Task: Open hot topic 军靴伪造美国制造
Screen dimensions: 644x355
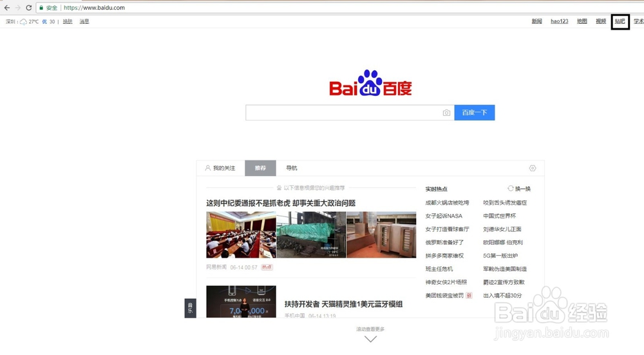Action: (x=505, y=269)
